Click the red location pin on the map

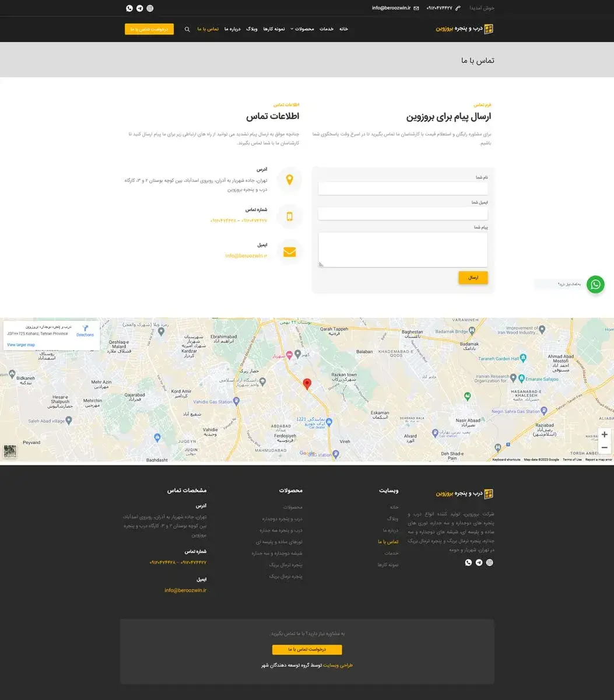click(x=307, y=383)
